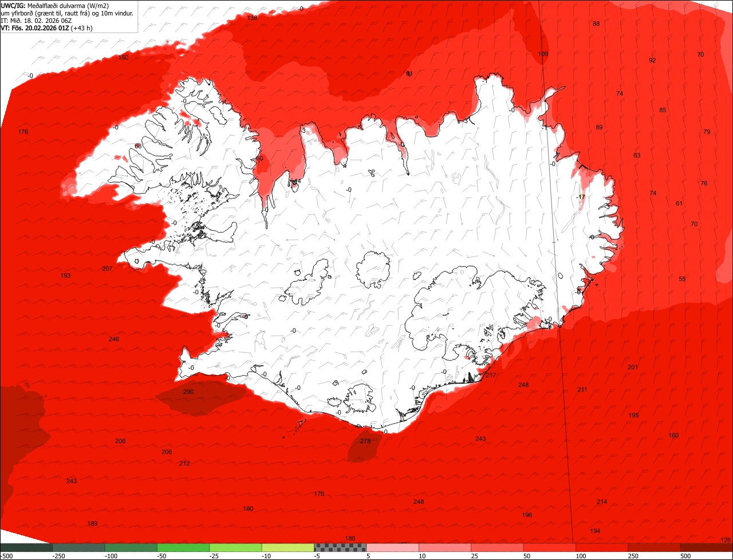
Task: Click the positive 500 legend label
Action: (685, 556)
